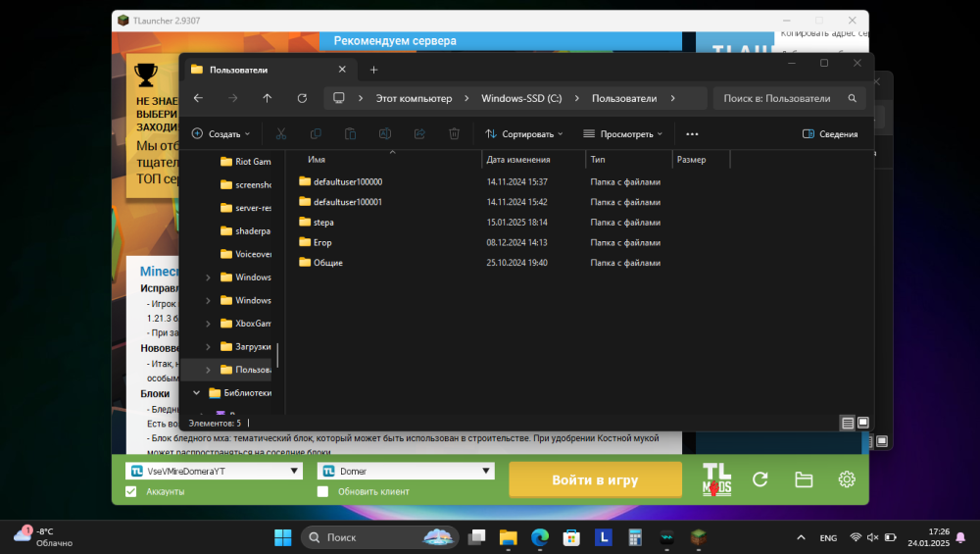980x554 pixels.
Task: Open the Сортировать dropdown
Action: coord(524,133)
